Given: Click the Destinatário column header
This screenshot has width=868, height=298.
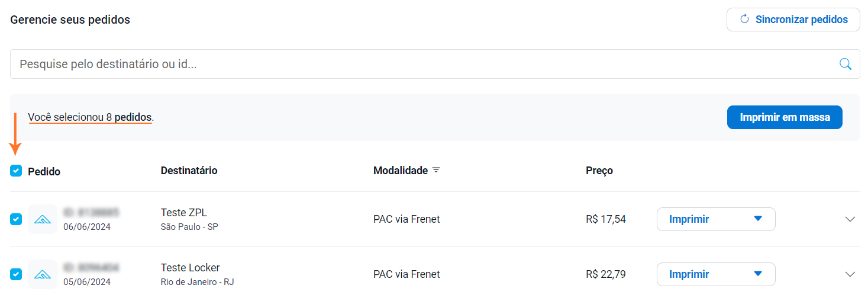Looking at the screenshot, I should click(189, 171).
